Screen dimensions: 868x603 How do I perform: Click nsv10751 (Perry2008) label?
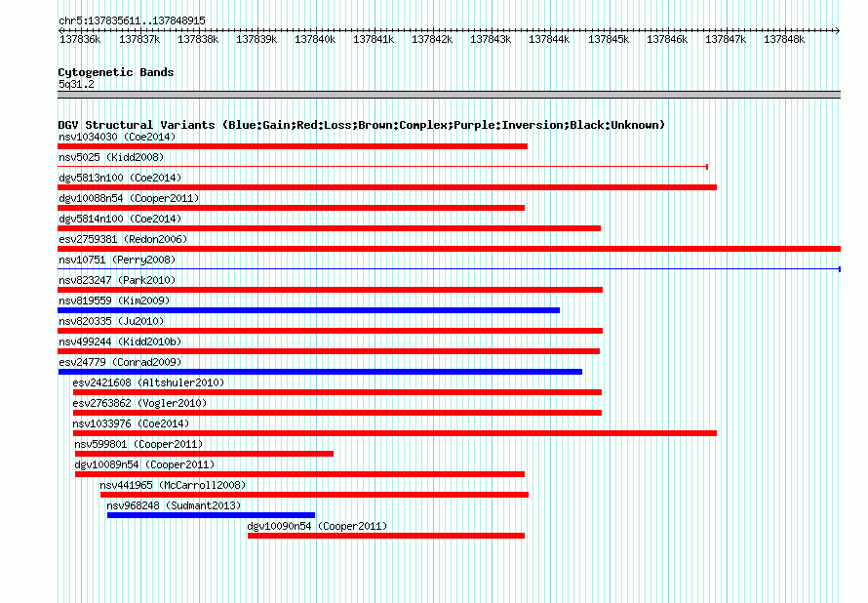tap(117, 260)
